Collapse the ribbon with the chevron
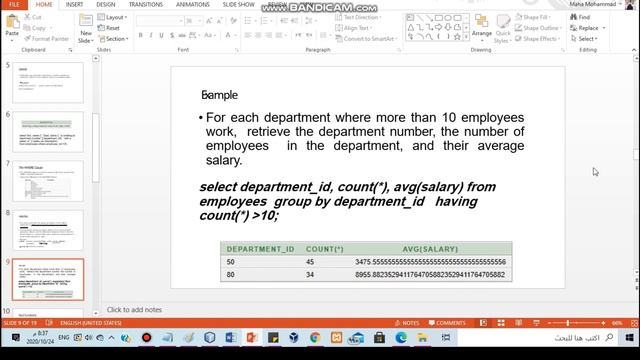 (x=634, y=50)
